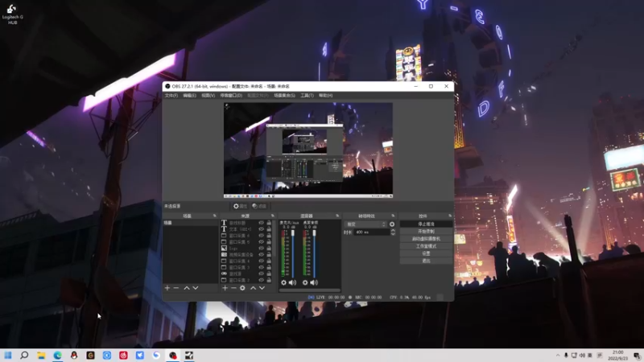Click the 开始录制 button
The image size is (644, 362).
click(x=426, y=232)
